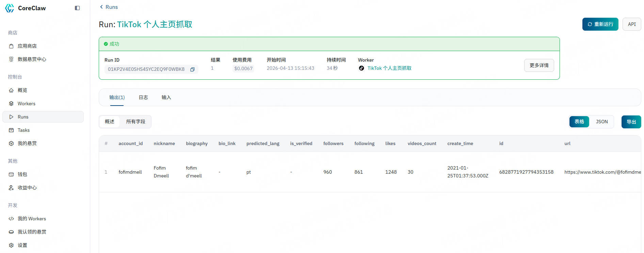Open the 钱包 wallet page
This screenshot has width=644, height=253.
22,174
